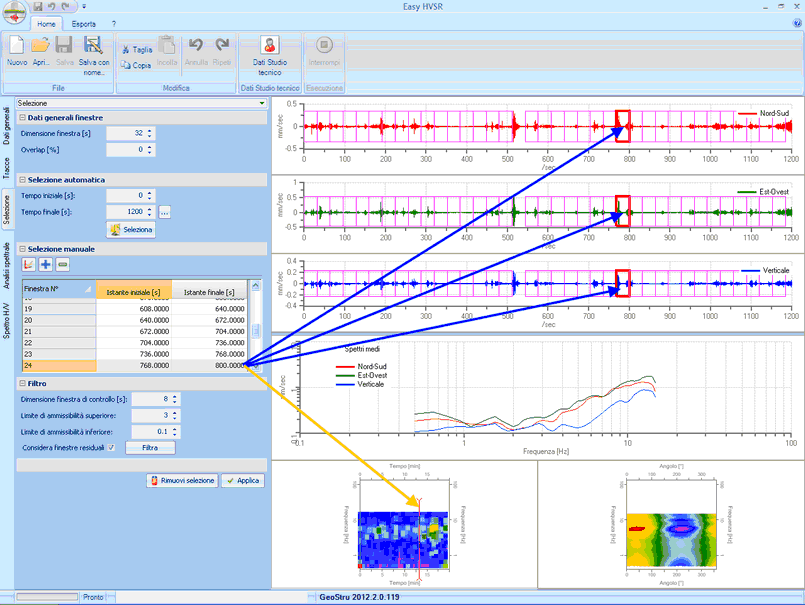Open Dati Studio tecnico
The image size is (805, 605).
(270, 55)
